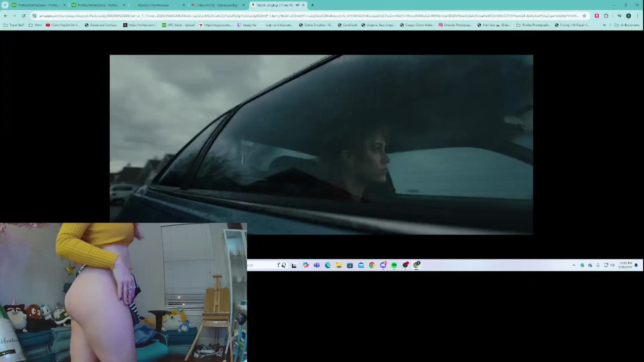Show hidden system tray icons chevron

574,265
